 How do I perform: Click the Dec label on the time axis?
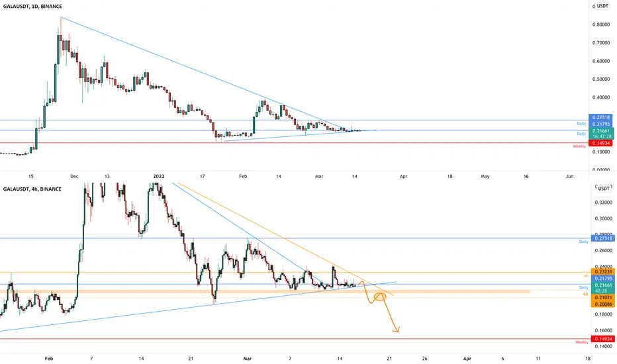coord(74,176)
